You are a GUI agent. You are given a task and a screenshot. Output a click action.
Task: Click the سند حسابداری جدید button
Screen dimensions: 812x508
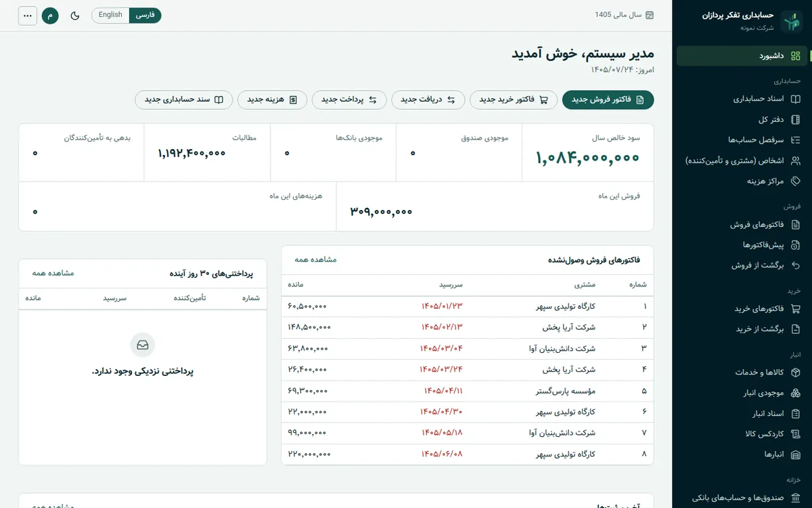(184, 100)
